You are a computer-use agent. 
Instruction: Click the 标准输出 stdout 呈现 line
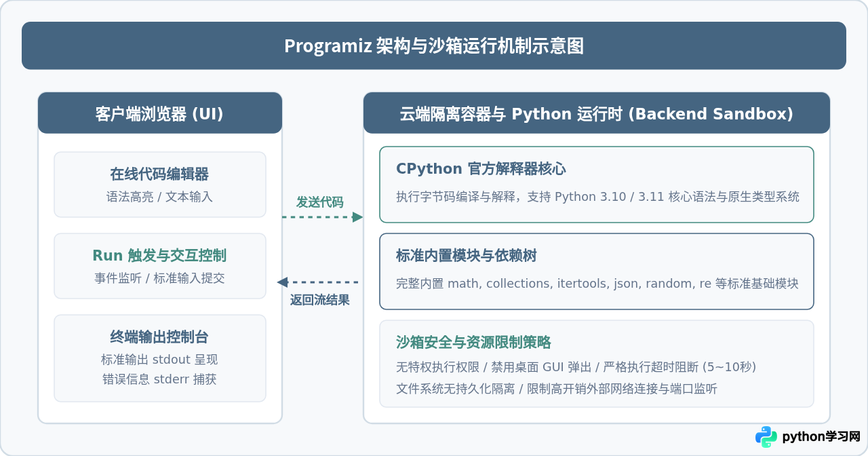click(x=160, y=360)
